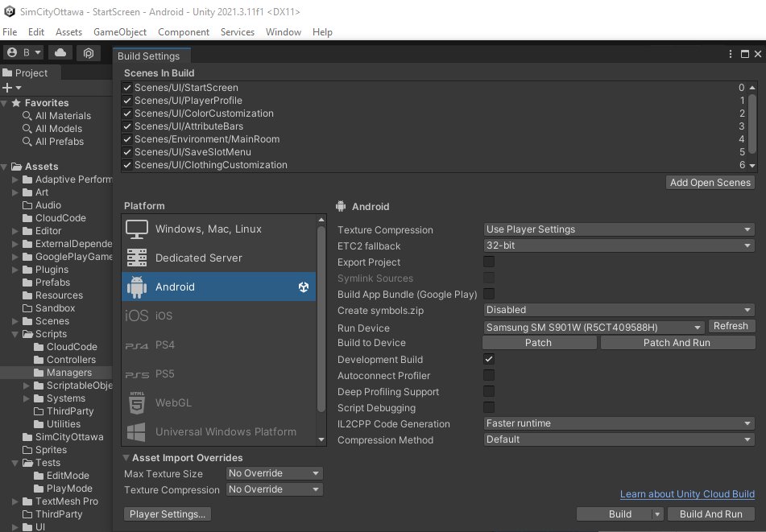Open Run Device Samsung dropdown
The image size is (766, 532).
click(x=594, y=327)
